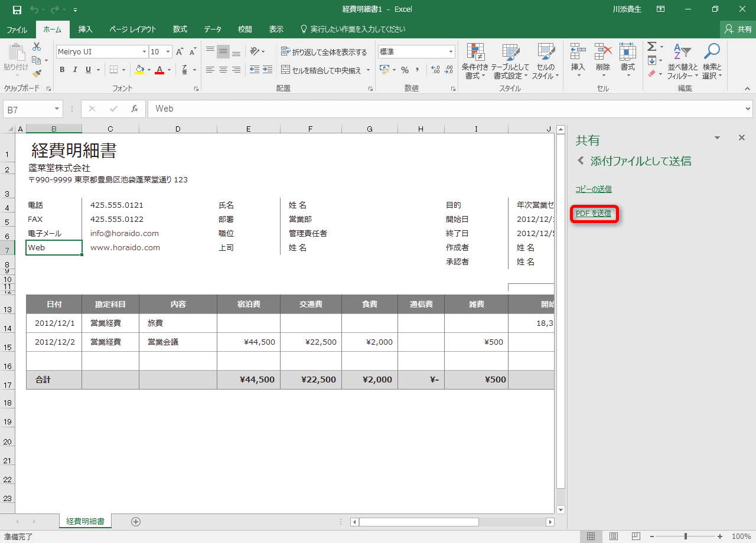Select the 経費明細書 sheet tab
The image size is (756, 543).
coord(86,521)
